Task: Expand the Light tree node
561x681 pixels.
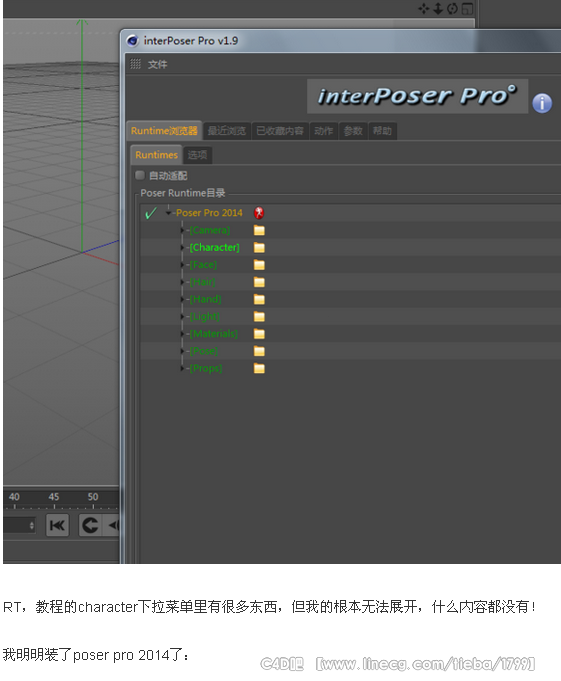Action: 182,317
